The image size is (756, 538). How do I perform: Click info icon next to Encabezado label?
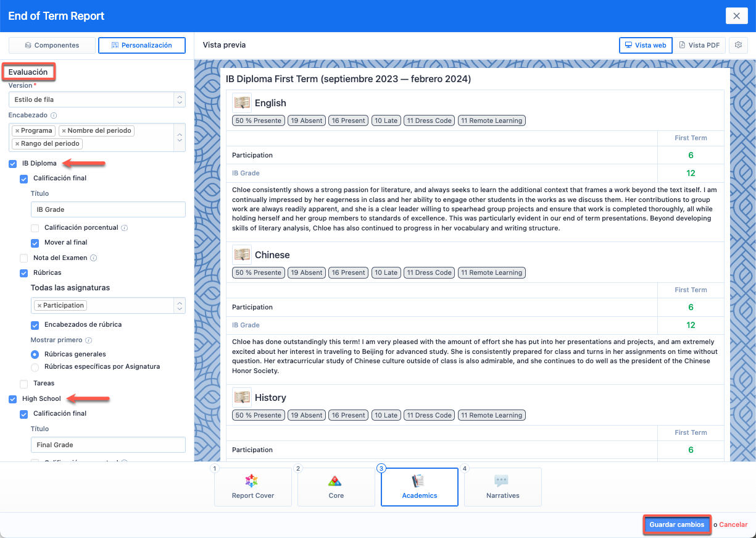click(x=54, y=116)
